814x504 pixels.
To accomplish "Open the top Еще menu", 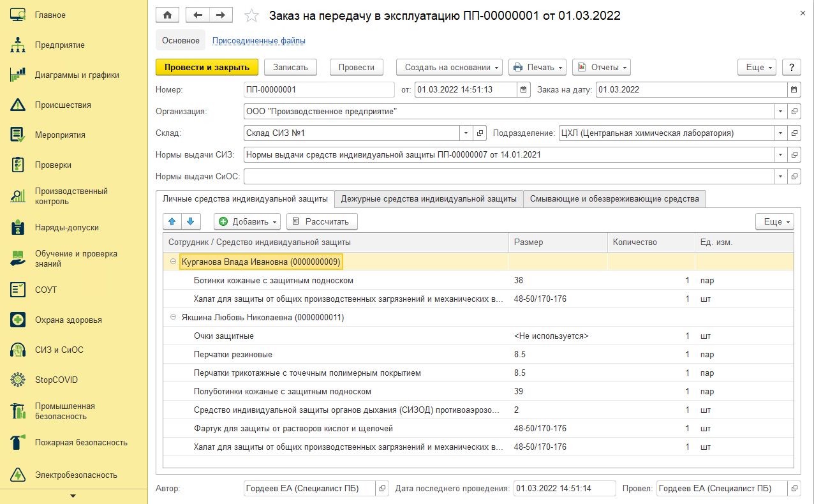I will point(757,67).
